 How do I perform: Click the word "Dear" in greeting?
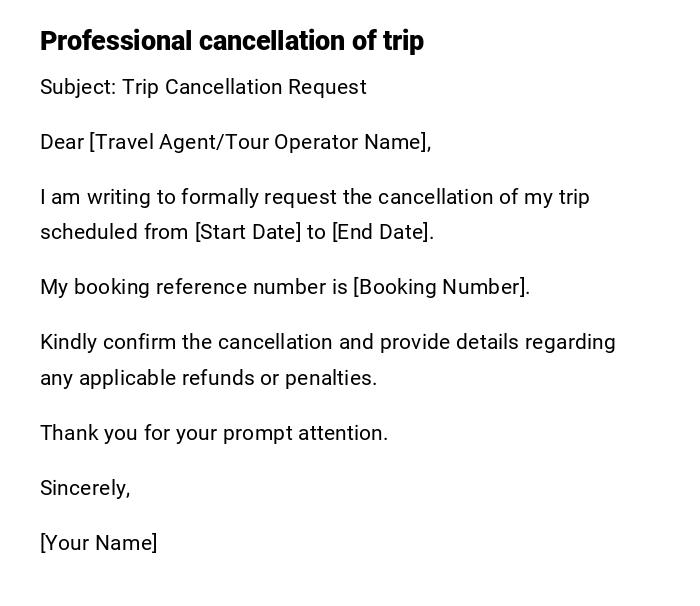[x=62, y=142]
